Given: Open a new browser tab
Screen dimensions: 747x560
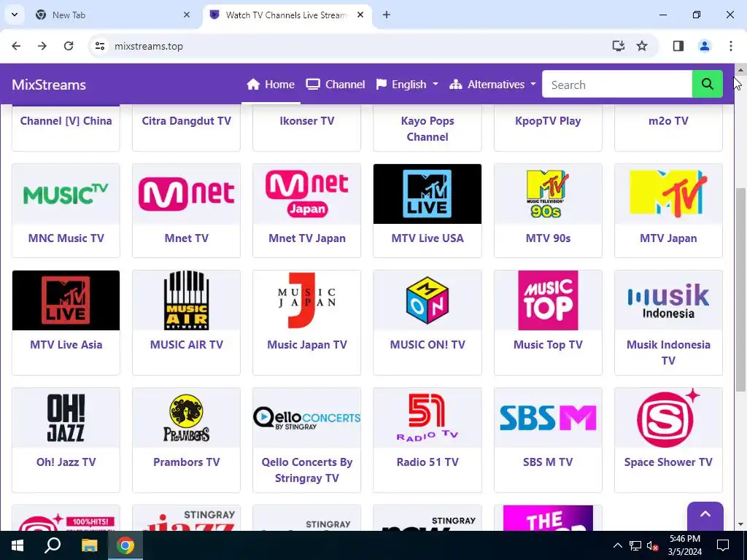Looking at the screenshot, I should (x=387, y=15).
